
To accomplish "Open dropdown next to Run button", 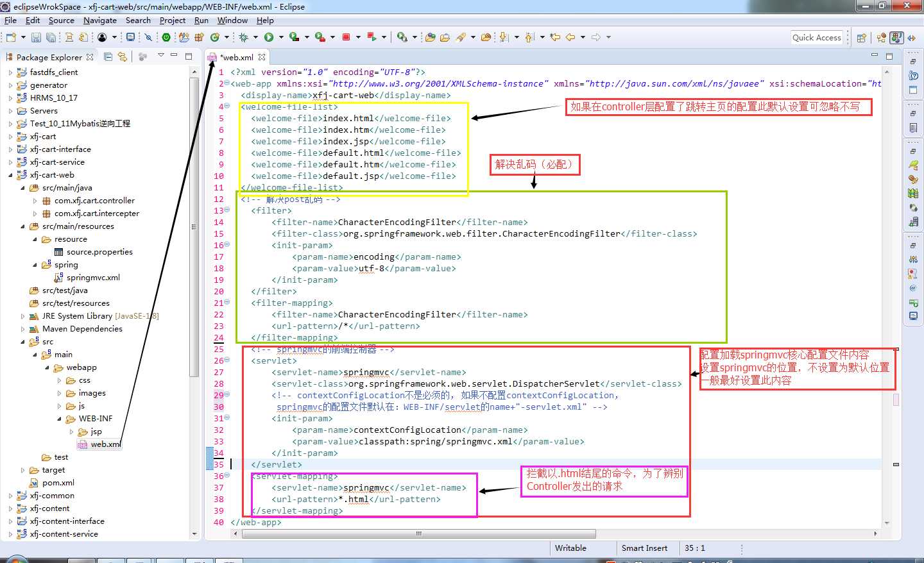I will click(281, 37).
